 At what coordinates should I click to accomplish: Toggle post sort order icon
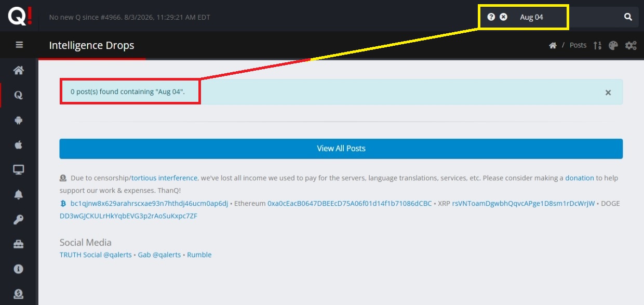pos(597,45)
